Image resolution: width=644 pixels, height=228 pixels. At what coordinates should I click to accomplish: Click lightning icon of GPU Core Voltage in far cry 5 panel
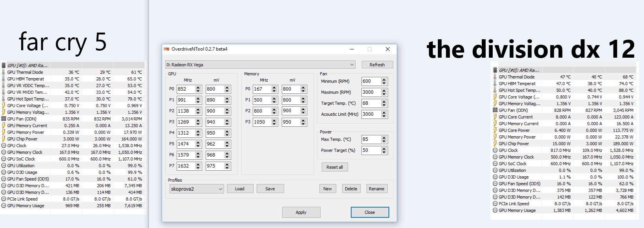tap(4, 106)
